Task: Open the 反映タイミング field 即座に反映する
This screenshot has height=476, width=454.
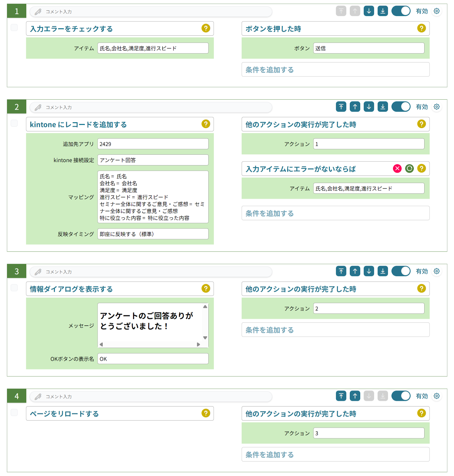Action: (153, 234)
